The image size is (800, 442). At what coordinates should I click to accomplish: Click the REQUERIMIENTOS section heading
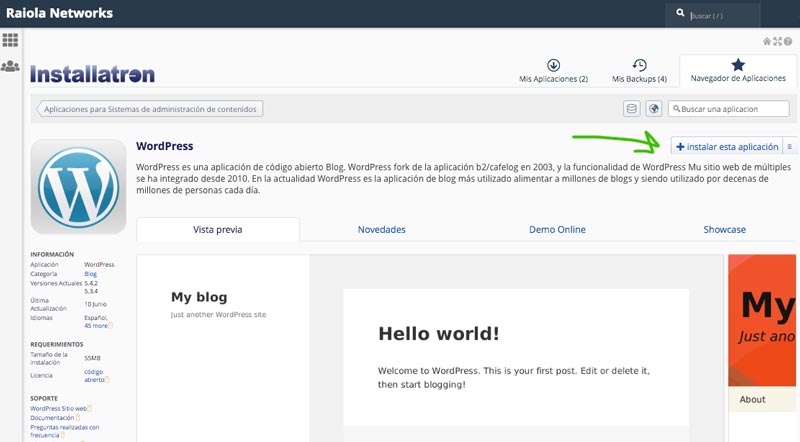(57, 345)
